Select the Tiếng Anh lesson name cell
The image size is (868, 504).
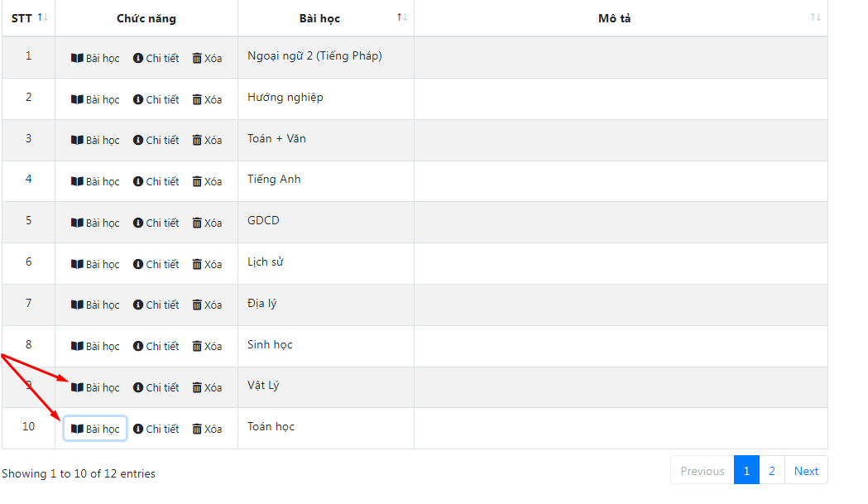(326, 181)
